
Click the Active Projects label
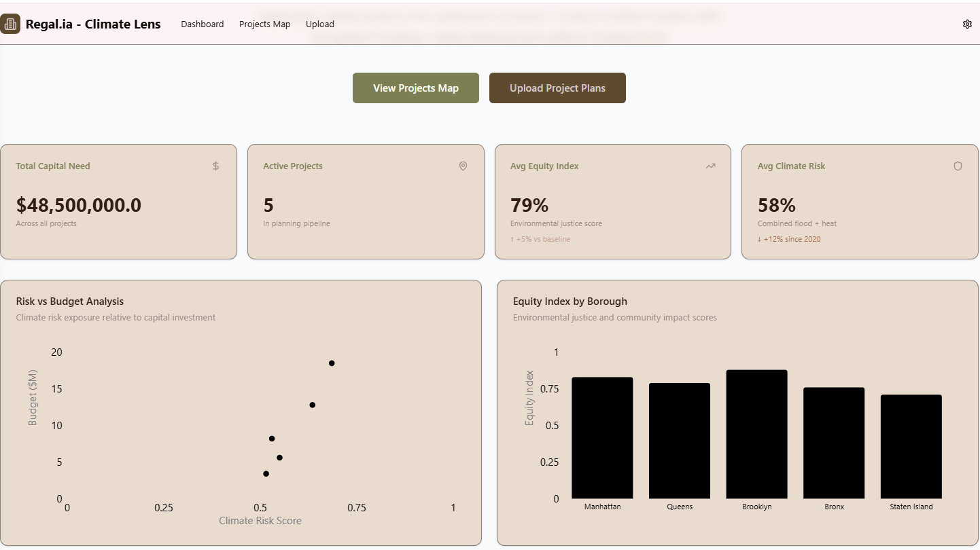point(293,166)
